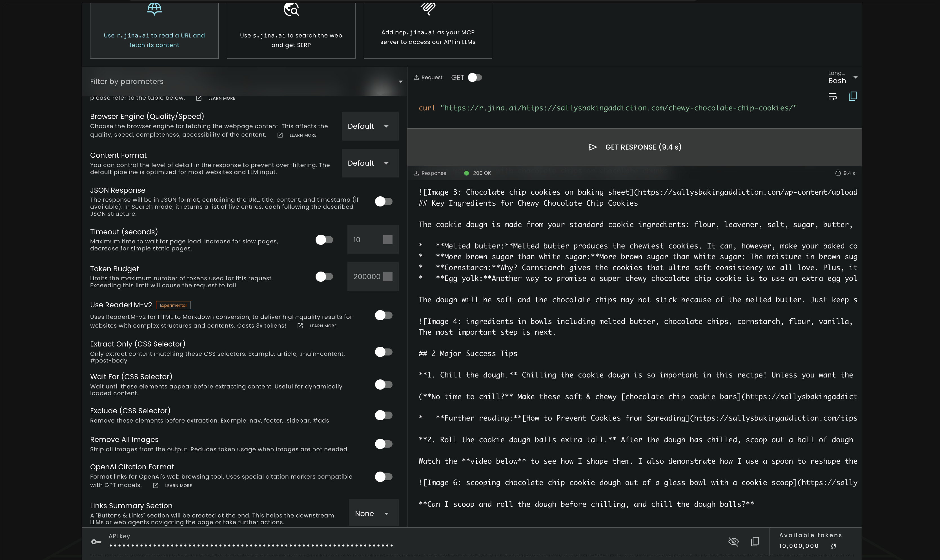Enable Wait For CSS Selector toggle
Image resolution: width=940 pixels, height=560 pixels.
click(x=383, y=385)
